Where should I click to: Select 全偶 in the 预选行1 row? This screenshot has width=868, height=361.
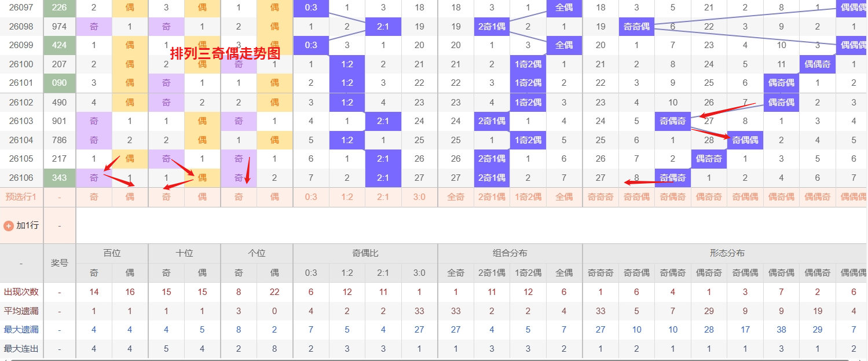[x=564, y=197]
